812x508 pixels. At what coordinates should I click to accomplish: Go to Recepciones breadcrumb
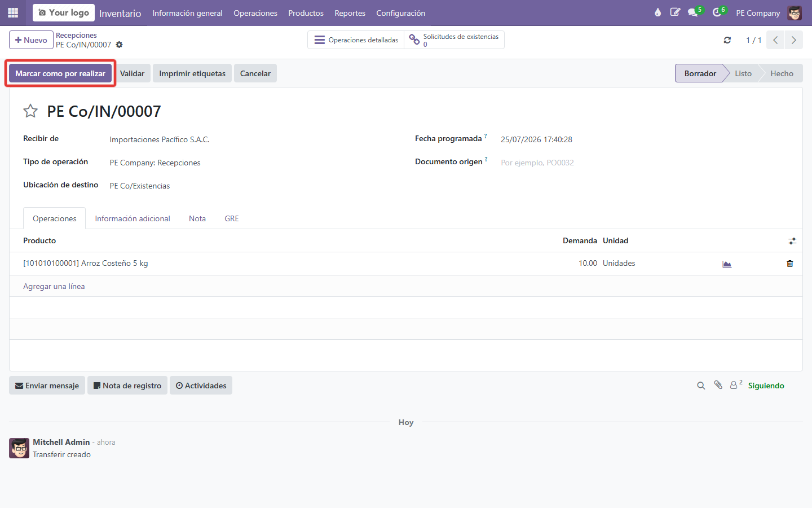click(x=76, y=35)
